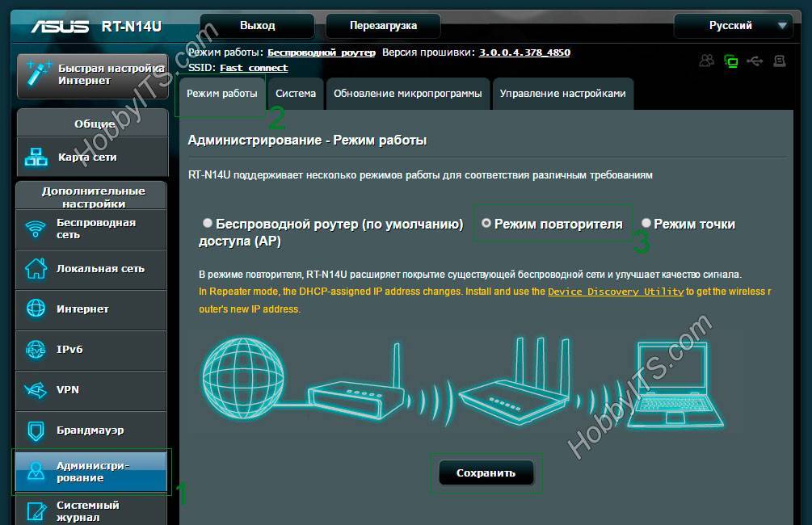The width and height of the screenshot is (812, 525).
Task: Click the house icon for LAN settings
Action: (36, 269)
